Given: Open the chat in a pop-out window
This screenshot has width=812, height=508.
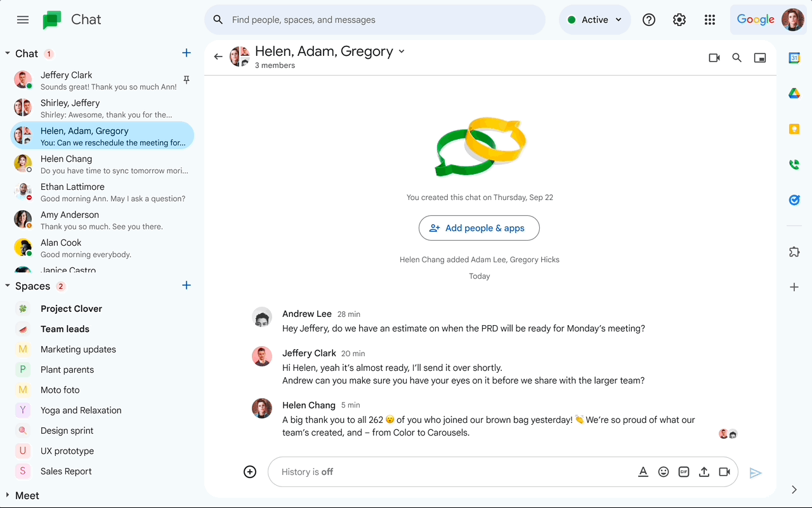Looking at the screenshot, I should pyautogui.click(x=759, y=57).
